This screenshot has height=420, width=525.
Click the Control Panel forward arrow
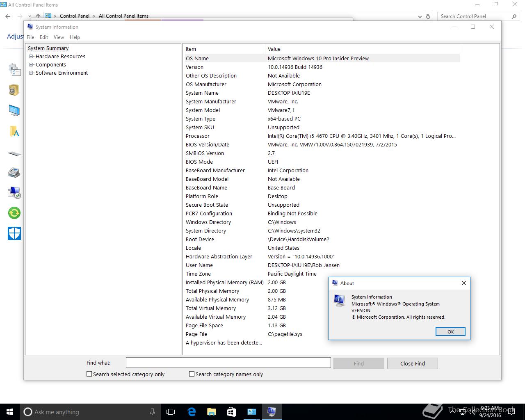pyautogui.click(x=20, y=16)
